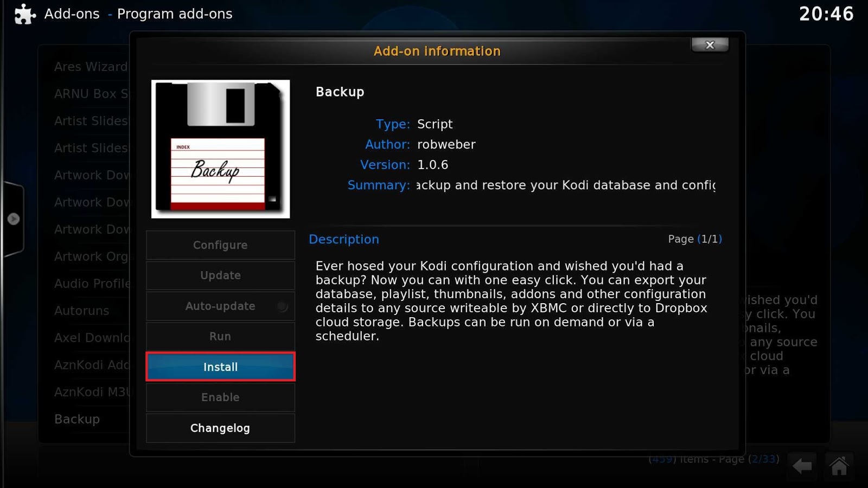This screenshot has height=488, width=868.
Task: Click the Description section heading
Action: tap(344, 239)
